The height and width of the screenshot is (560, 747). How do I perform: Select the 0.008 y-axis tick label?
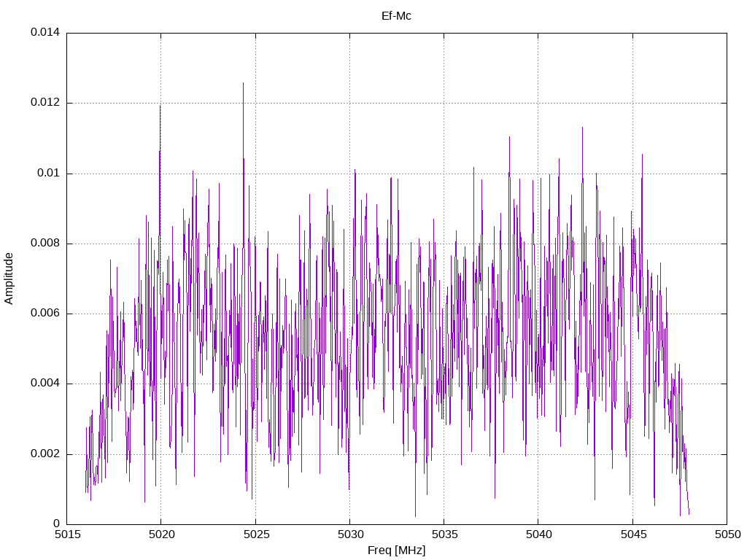tap(45, 243)
